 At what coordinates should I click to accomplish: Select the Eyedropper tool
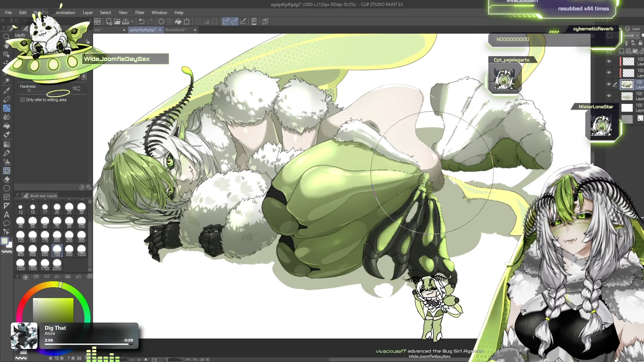[6, 90]
